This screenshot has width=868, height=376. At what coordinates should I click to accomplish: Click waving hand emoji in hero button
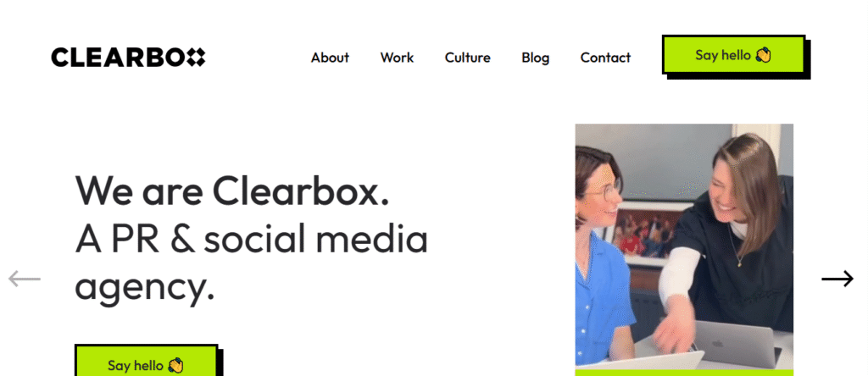(x=175, y=365)
